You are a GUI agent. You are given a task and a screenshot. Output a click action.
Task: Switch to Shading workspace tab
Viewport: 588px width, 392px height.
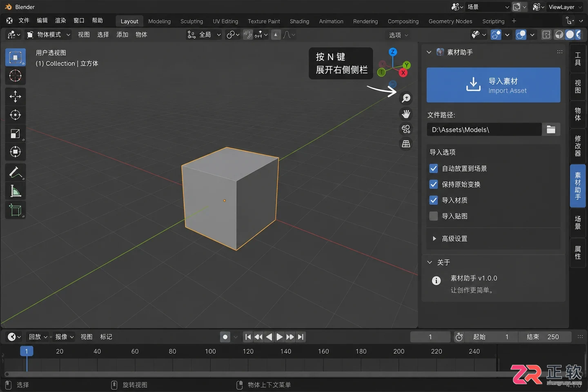click(x=299, y=21)
